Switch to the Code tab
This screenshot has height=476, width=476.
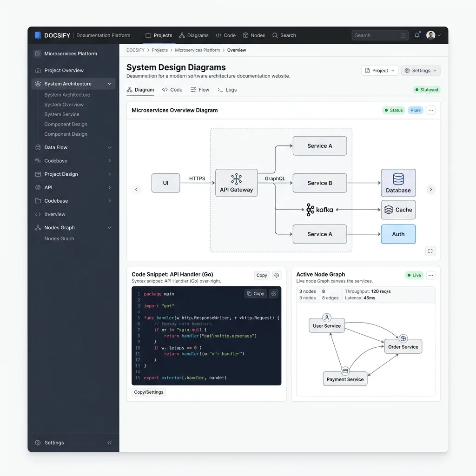point(172,90)
